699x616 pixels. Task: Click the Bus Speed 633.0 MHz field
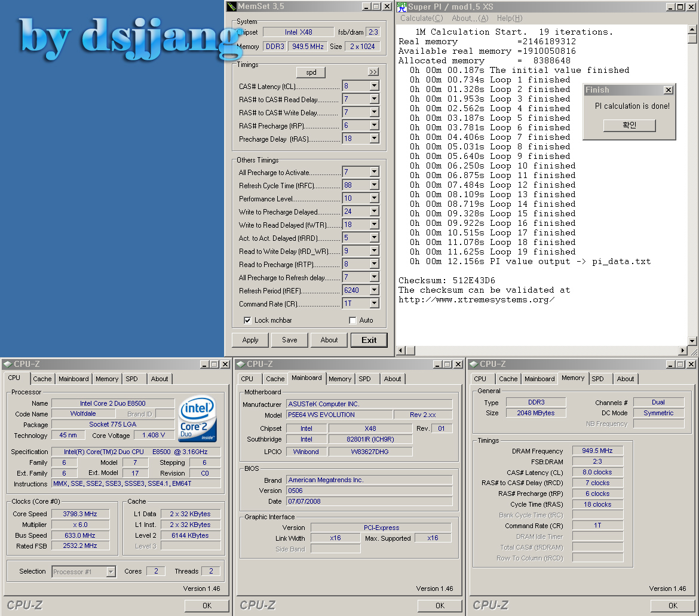pos(80,535)
